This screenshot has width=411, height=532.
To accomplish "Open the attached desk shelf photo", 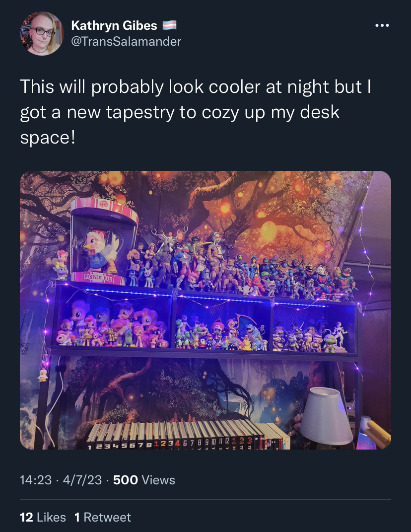I will point(205,310).
